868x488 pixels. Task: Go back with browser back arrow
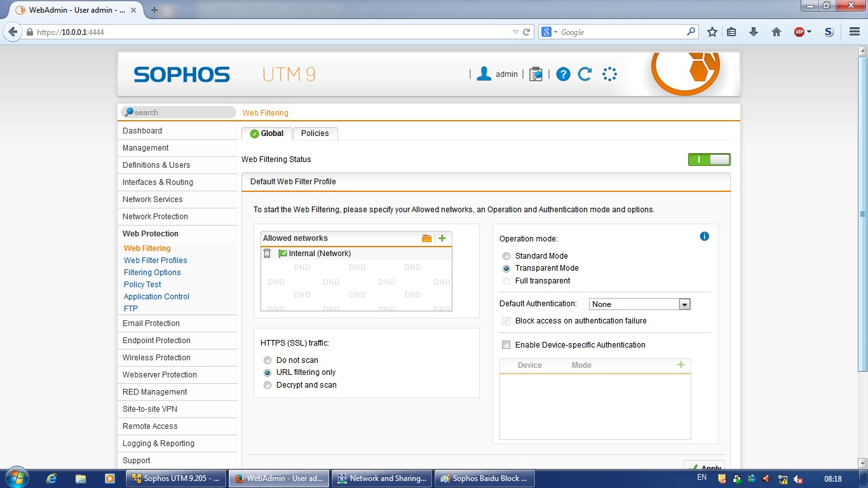tap(13, 32)
